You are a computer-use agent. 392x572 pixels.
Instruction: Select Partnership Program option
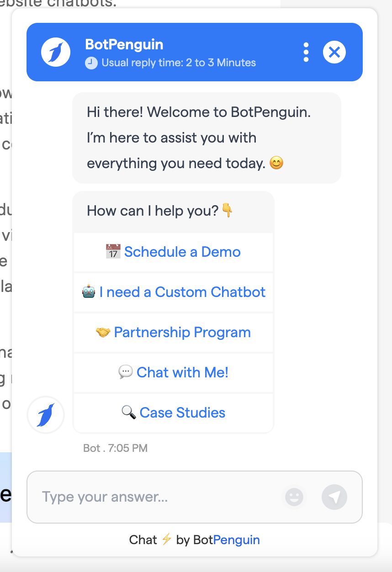182,332
